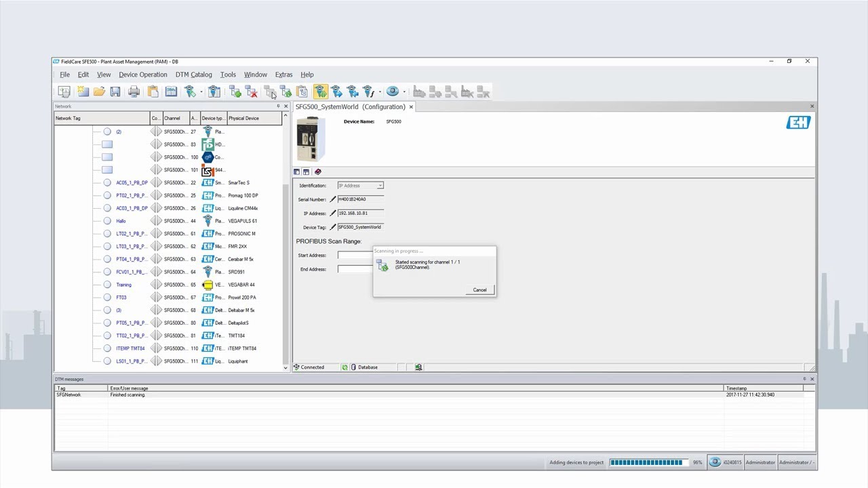Click the Device Tag input field
The width and height of the screenshot is (868, 488).
361,227
